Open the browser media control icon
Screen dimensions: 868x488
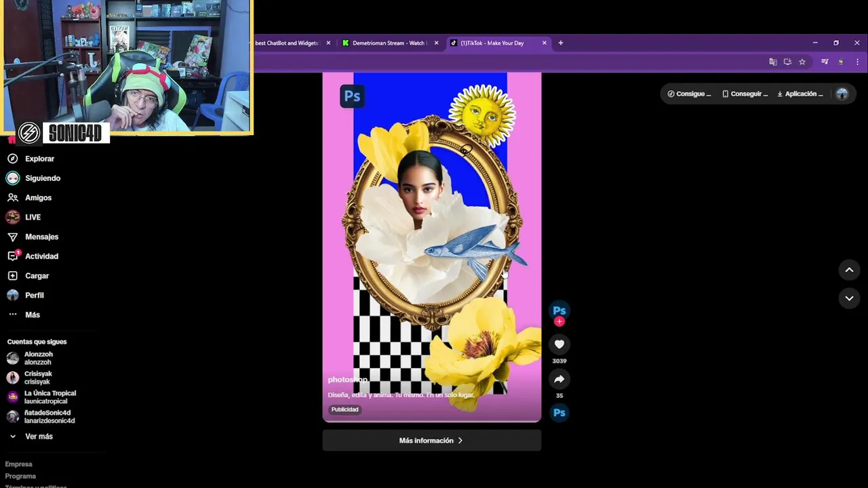(x=825, y=62)
